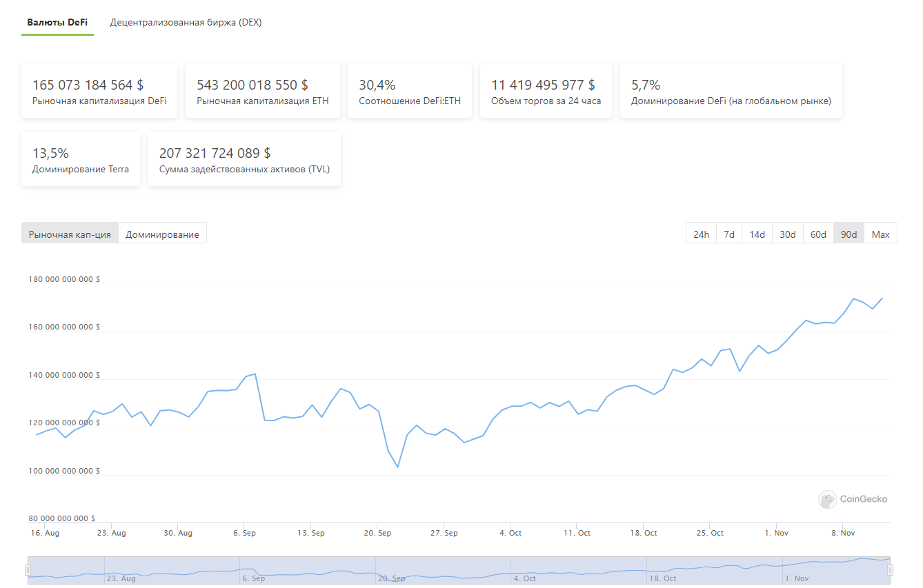The width and height of the screenshot is (923, 588).
Task: Set chart range to 24h
Action: point(701,234)
